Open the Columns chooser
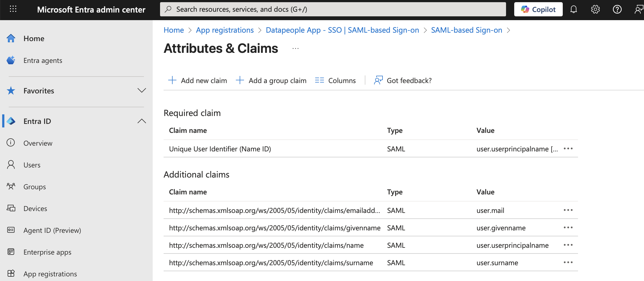Screen dimensions: 644x281 click(335, 80)
